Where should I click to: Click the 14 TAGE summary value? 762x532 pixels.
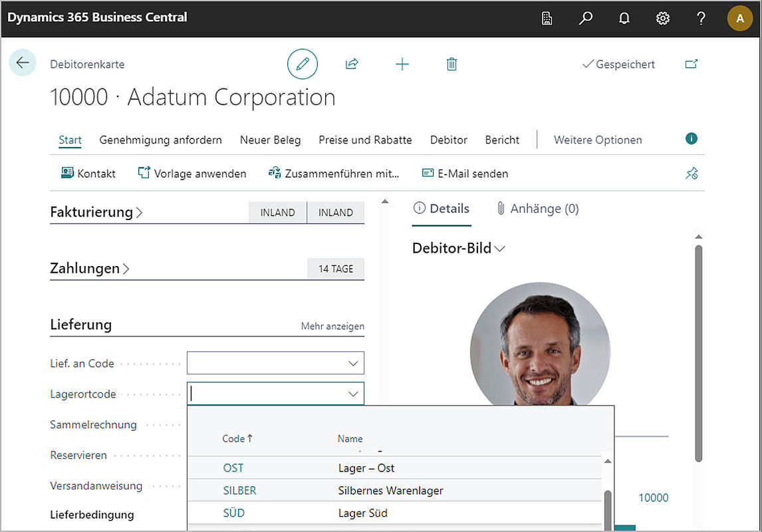pos(336,269)
